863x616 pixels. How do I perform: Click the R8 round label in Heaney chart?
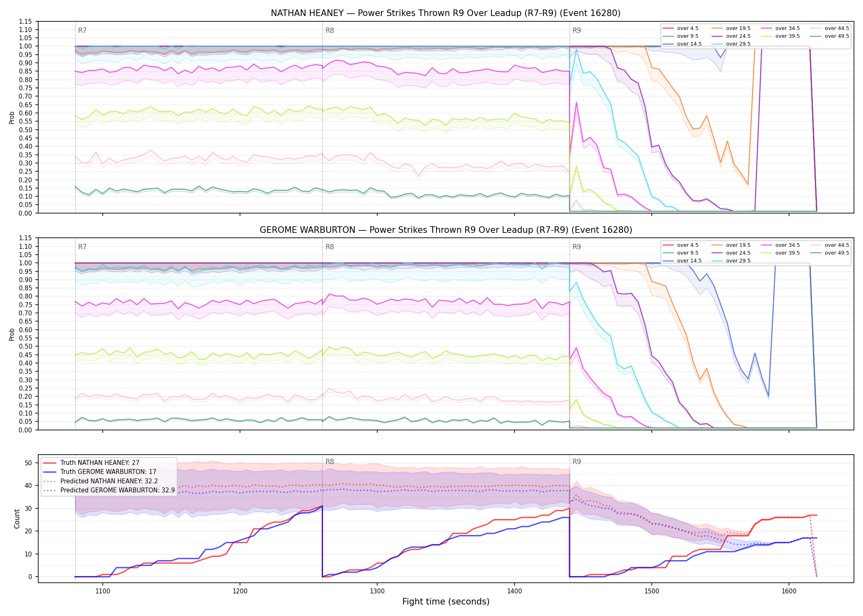(330, 30)
